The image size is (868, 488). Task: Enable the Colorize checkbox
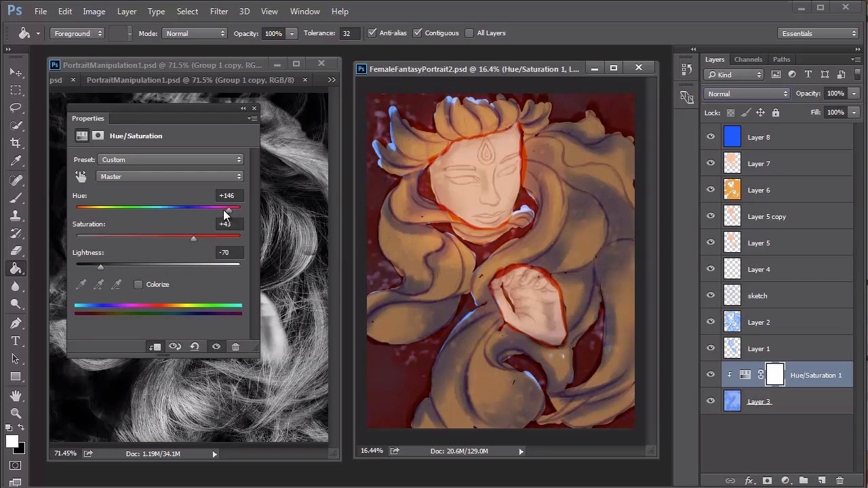pyautogui.click(x=138, y=285)
